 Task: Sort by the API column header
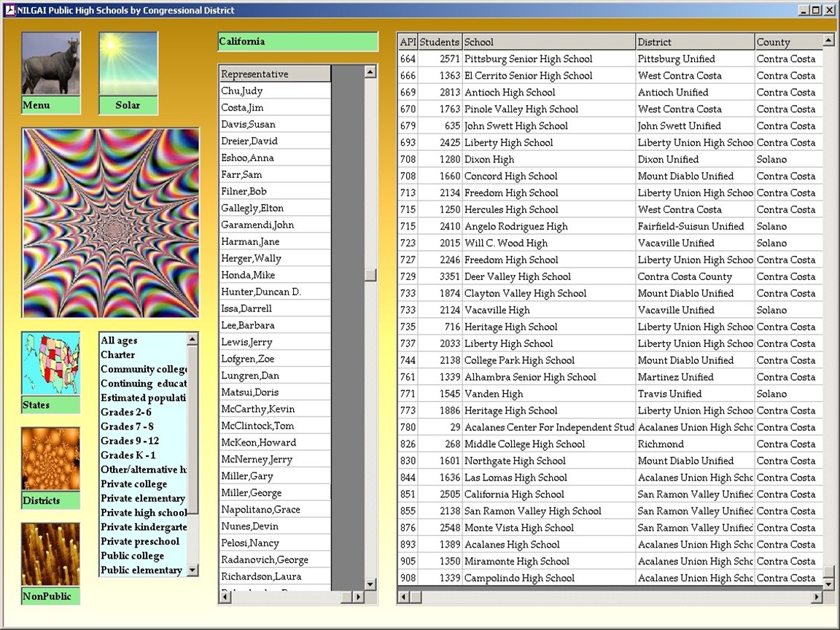[408, 42]
